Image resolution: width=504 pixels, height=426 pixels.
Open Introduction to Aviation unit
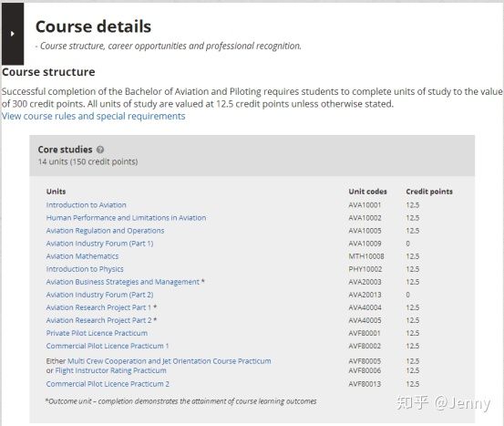point(87,205)
